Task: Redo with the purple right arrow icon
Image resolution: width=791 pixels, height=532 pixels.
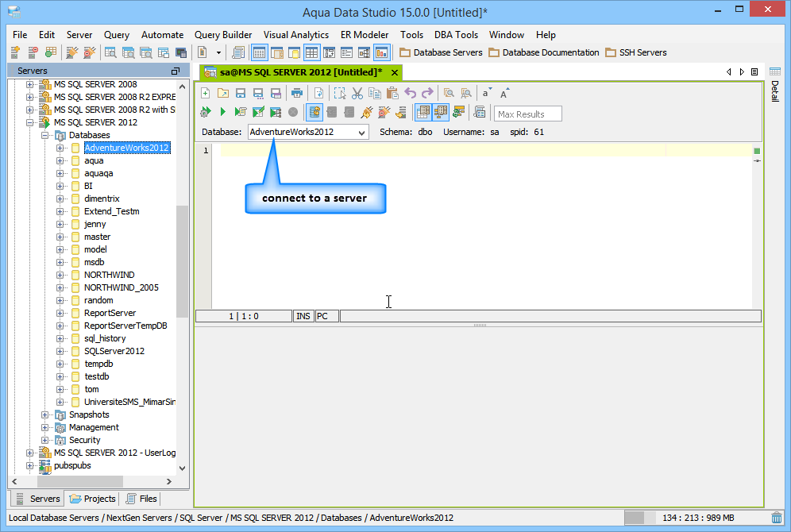Action: 427,93
